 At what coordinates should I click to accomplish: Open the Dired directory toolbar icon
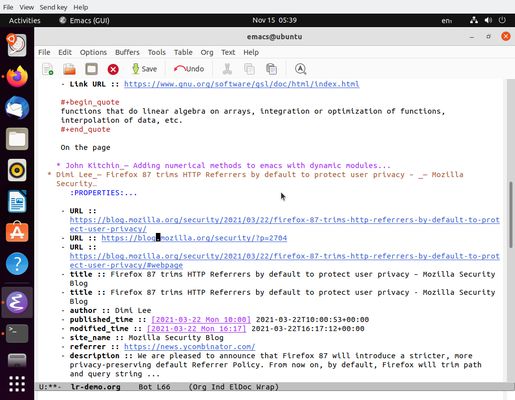coord(91,69)
